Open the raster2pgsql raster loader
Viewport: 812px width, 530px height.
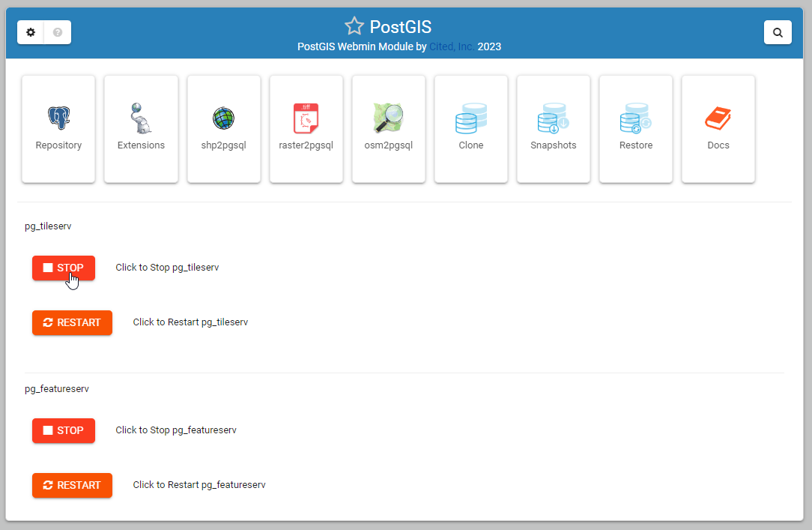pos(306,127)
